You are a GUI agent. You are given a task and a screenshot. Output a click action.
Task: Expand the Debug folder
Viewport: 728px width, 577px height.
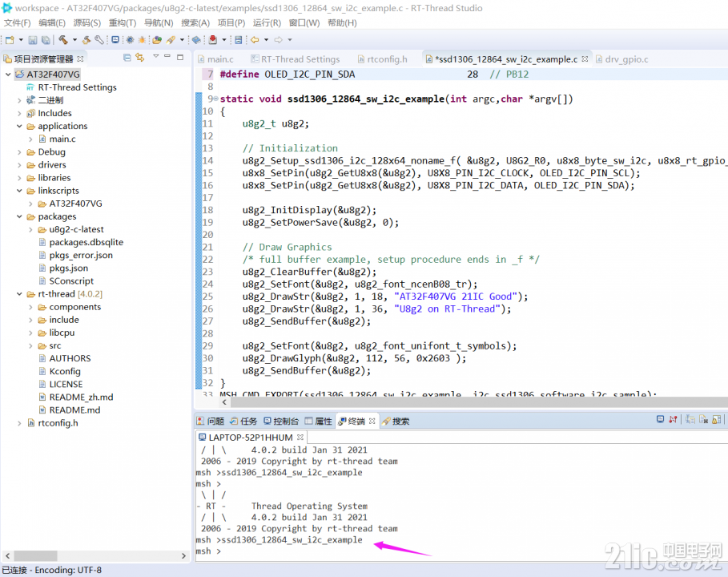tap(19, 152)
